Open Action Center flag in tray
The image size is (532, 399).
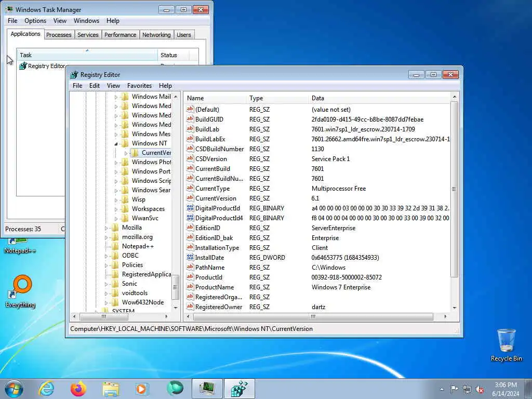tap(454, 389)
